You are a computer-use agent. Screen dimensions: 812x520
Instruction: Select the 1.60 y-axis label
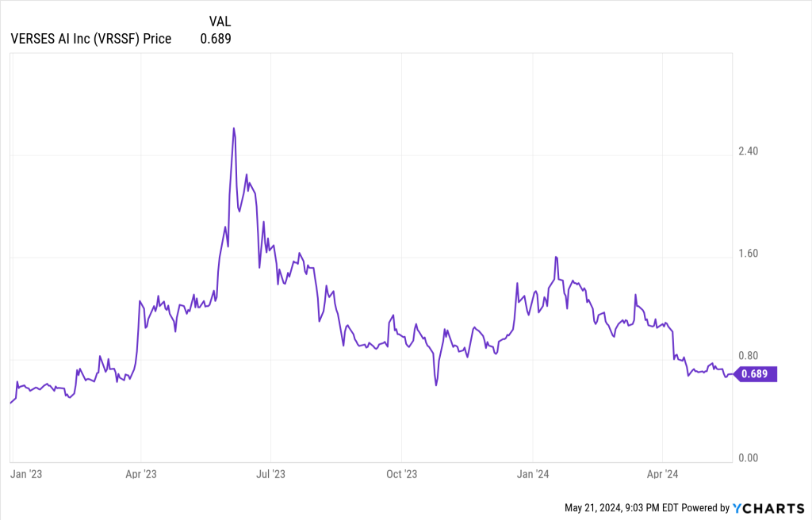pyautogui.click(x=748, y=254)
